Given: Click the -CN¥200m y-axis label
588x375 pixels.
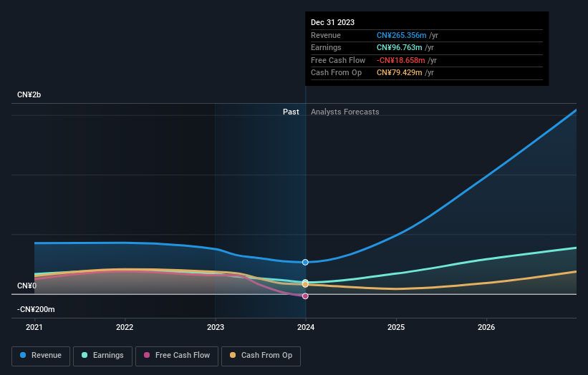Looking at the screenshot, I should [x=36, y=309].
